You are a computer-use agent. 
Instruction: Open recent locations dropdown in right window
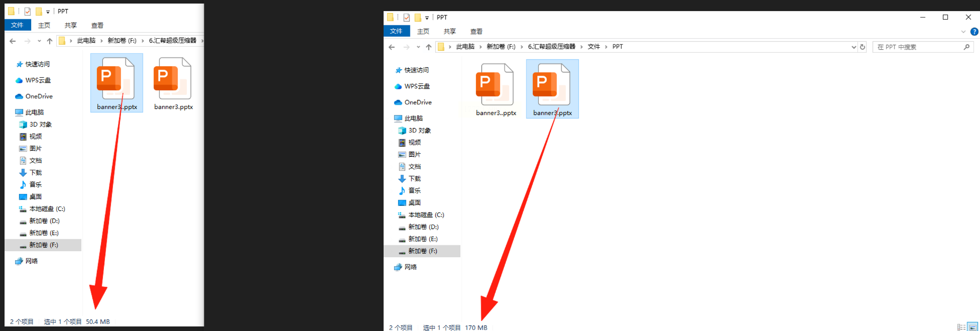(418, 47)
